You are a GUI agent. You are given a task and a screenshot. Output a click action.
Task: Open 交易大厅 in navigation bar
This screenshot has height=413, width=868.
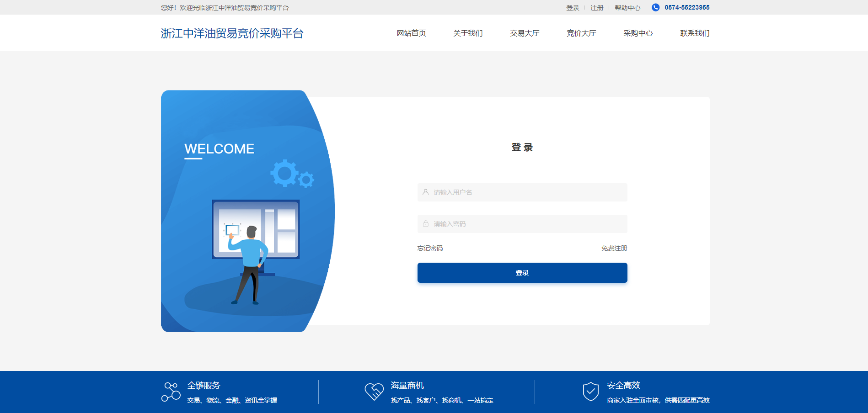coord(525,33)
